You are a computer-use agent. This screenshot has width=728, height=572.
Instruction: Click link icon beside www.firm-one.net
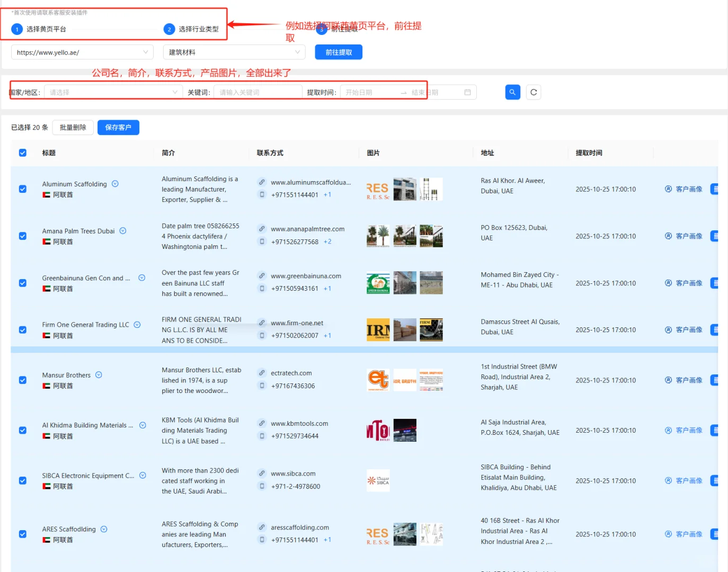click(262, 323)
